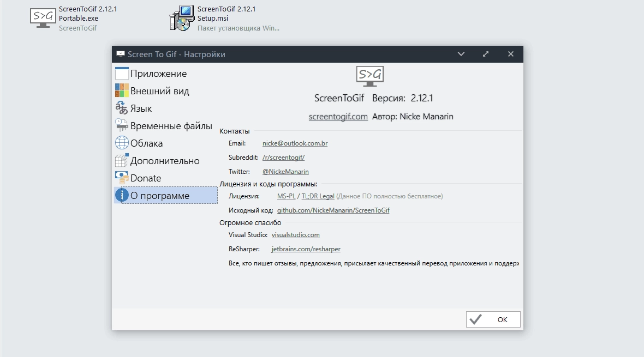Select the Язык settings section
Image resolution: width=644 pixels, height=357 pixels.
click(141, 109)
